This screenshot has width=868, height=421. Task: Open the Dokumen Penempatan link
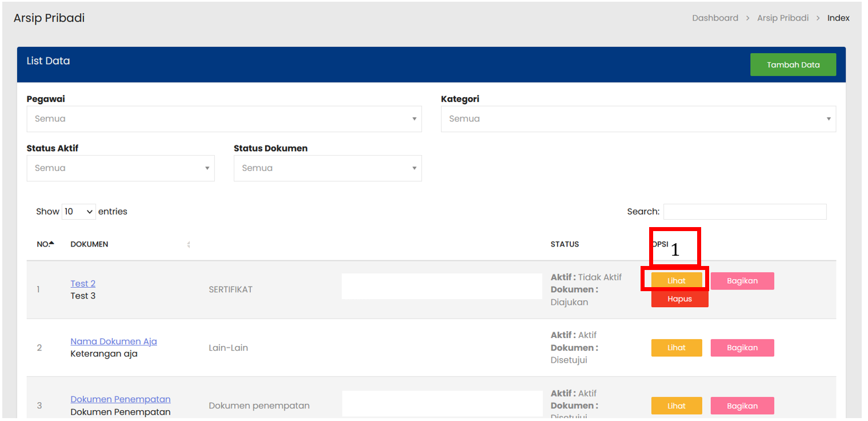[x=120, y=399]
